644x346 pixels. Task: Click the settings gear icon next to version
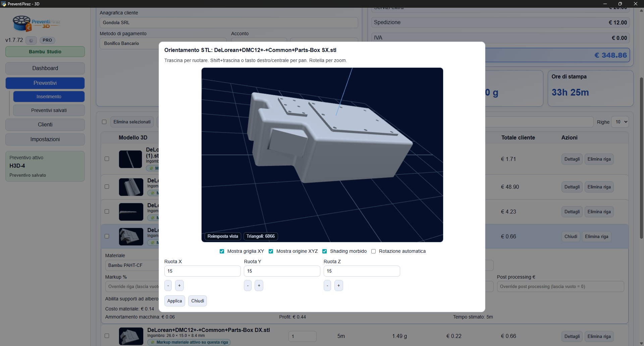point(31,40)
